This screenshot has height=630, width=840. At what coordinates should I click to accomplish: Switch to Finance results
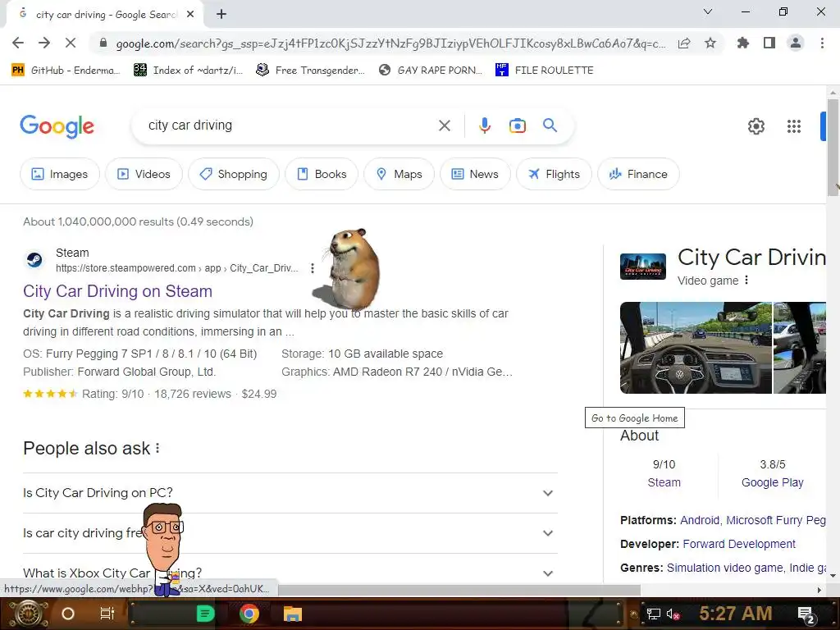638,174
